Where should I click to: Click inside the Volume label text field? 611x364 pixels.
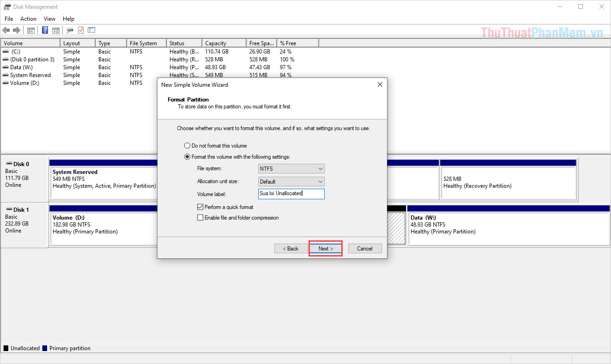[291, 194]
